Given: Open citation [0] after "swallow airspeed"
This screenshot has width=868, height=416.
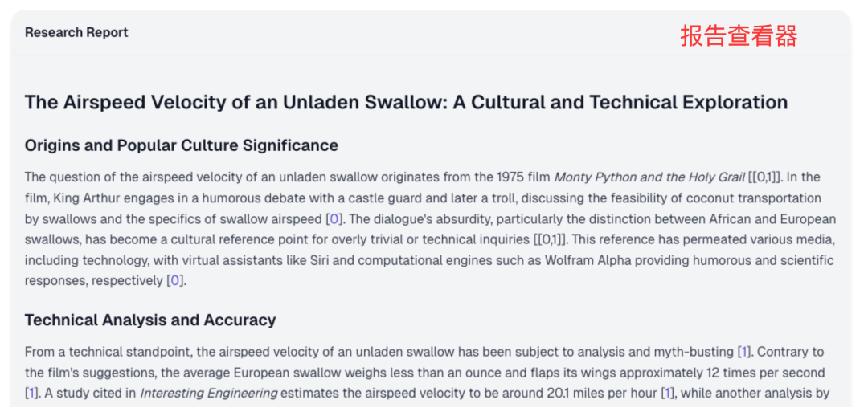Looking at the screenshot, I should coord(334,218).
